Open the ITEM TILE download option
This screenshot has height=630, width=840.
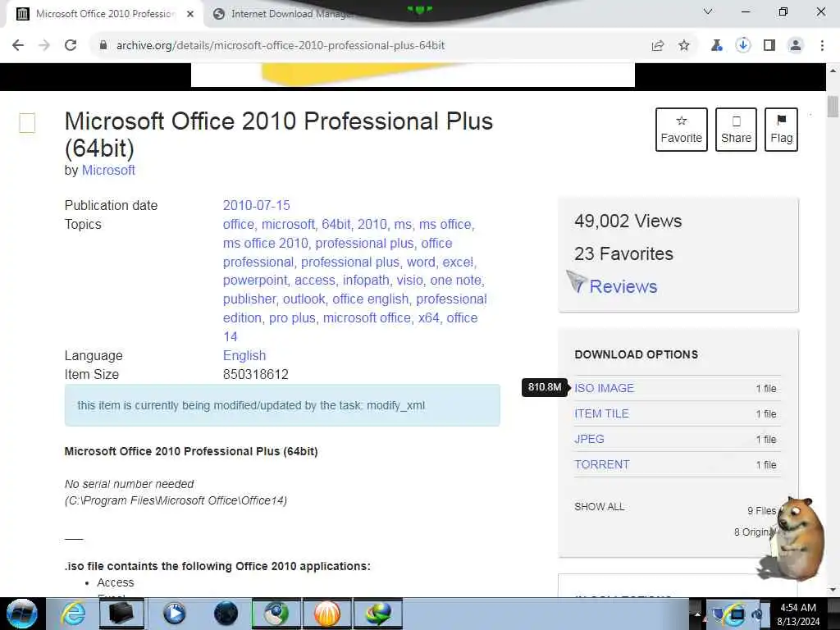pos(601,413)
